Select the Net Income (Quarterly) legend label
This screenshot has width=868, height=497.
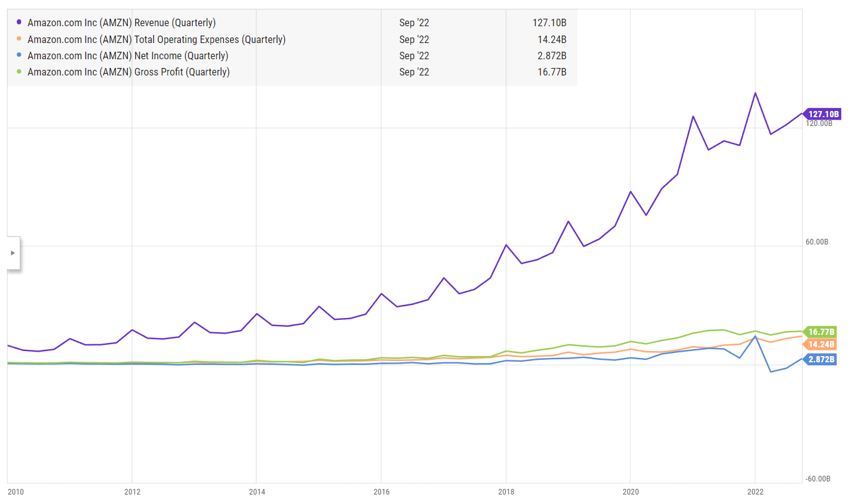[x=128, y=55]
